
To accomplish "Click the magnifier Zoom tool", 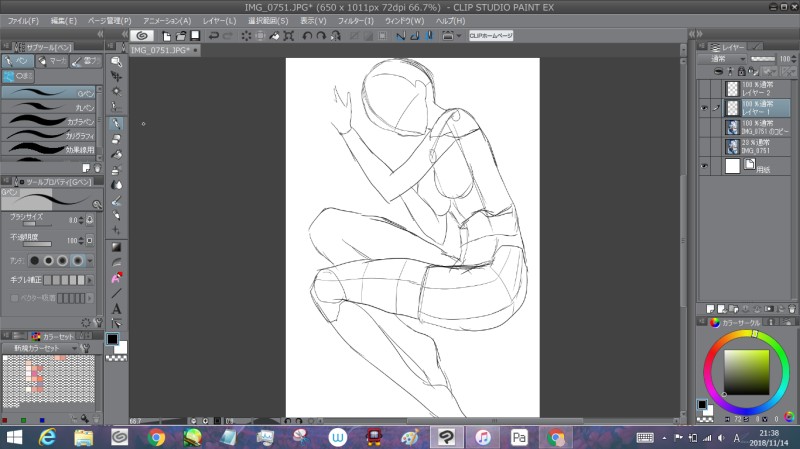I will coord(117,62).
